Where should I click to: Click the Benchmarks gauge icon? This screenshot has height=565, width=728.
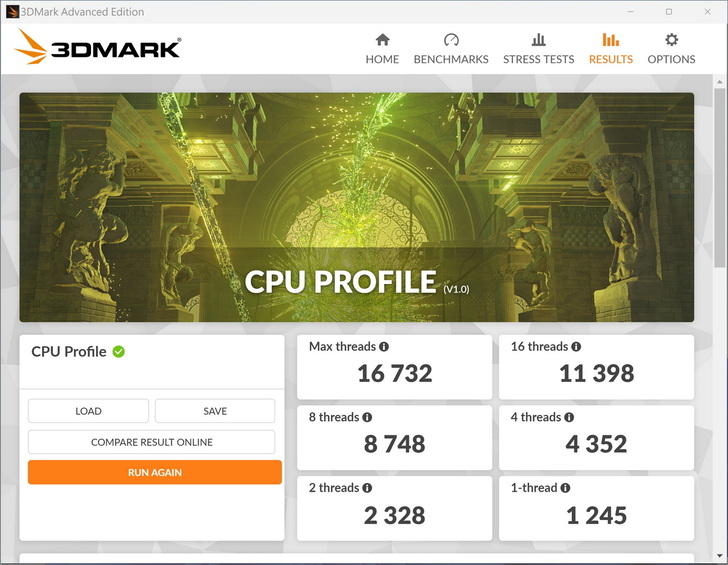coord(451,40)
